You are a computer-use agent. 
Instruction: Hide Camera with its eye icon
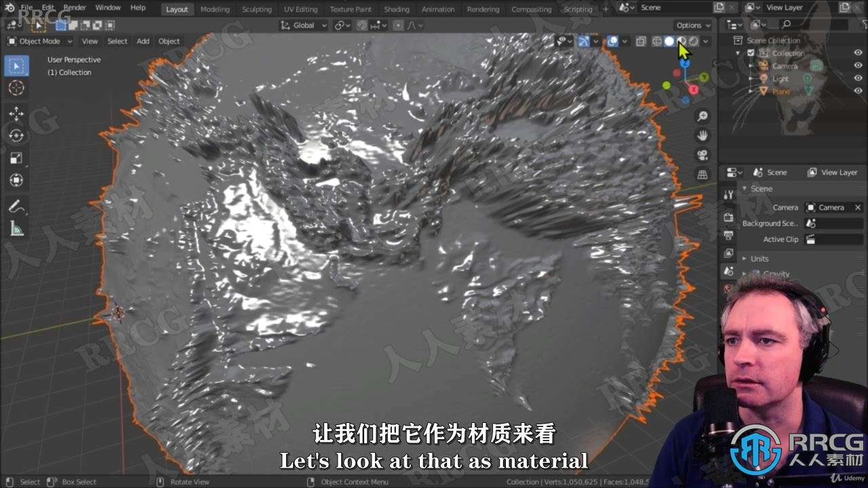(x=858, y=66)
